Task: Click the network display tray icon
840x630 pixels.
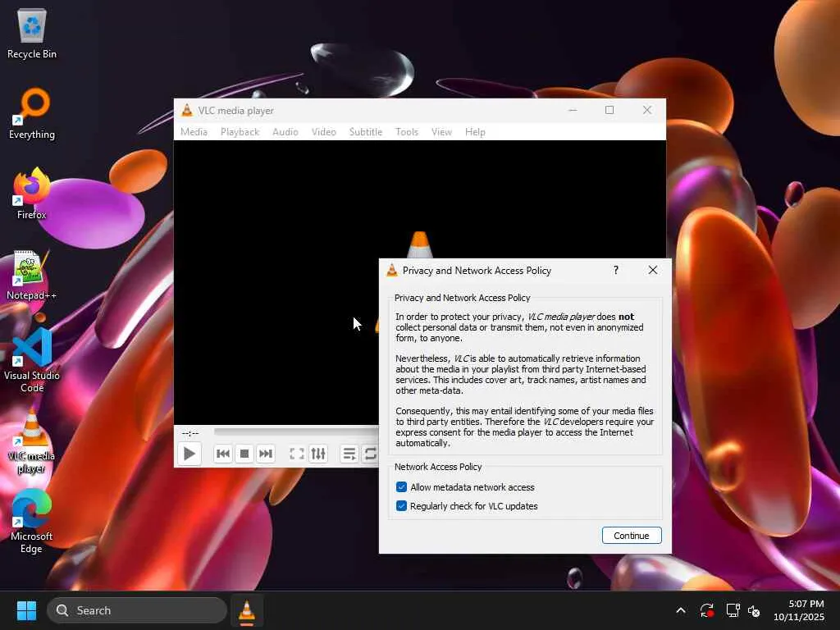Action: (x=733, y=610)
